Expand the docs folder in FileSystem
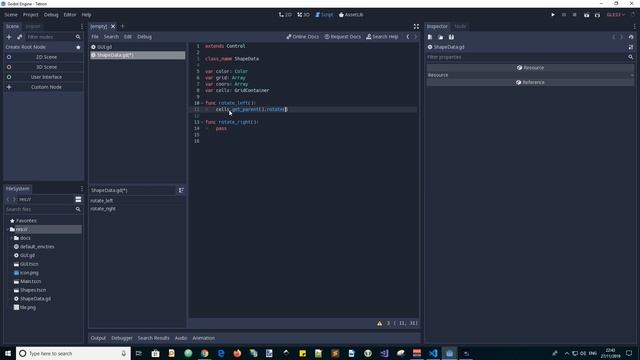Viewport: 640px width, 360px height. [11, 238]
